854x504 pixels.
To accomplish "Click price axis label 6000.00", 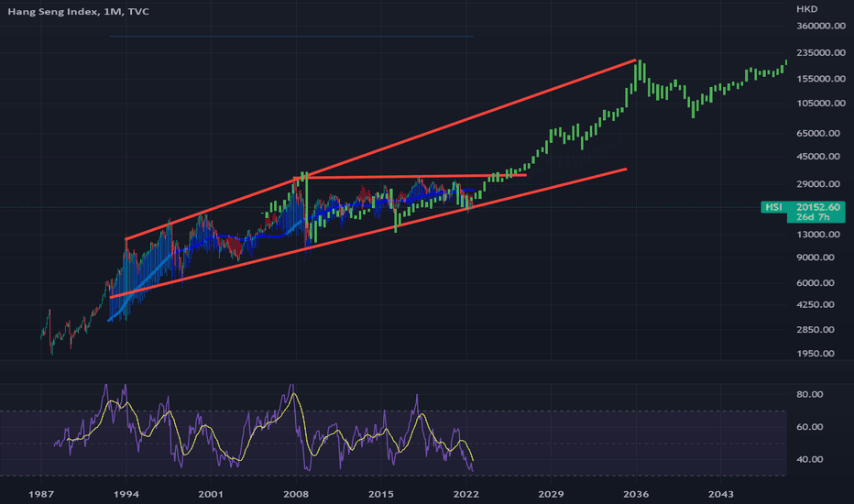I will click(816, 283).
